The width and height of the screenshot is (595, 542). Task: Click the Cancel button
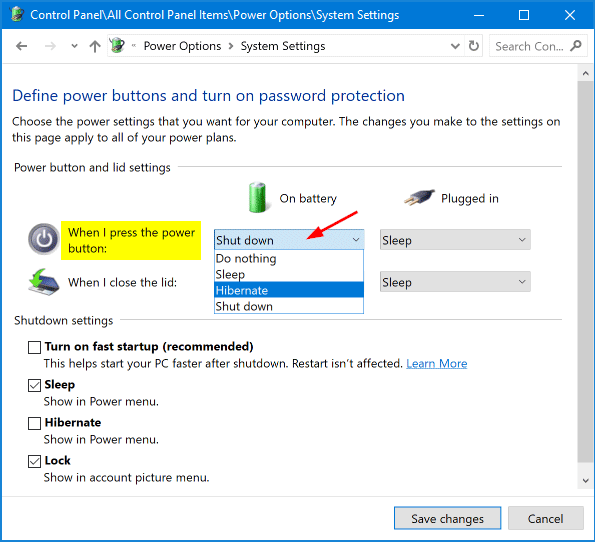pos(545,518)
